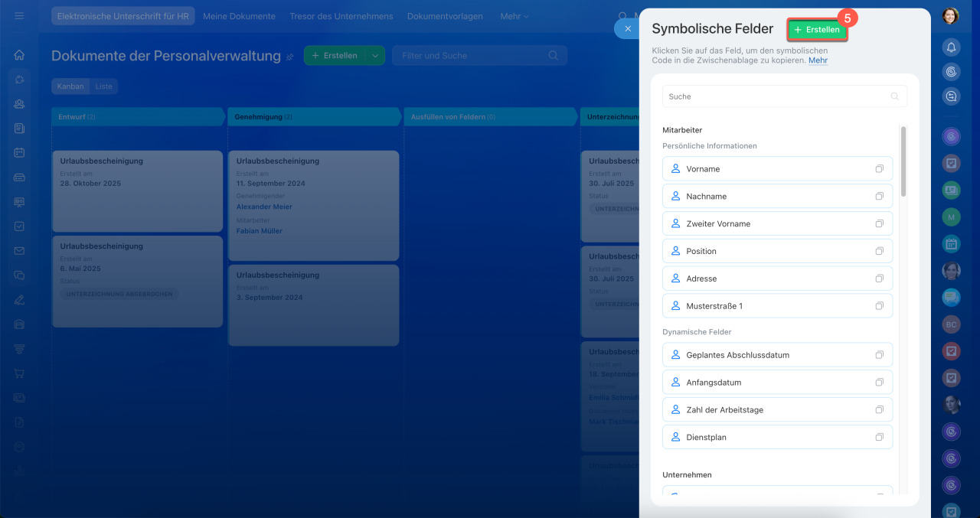980x518 pixels.
Task: Go to home icon in left sidebar
Action: (x=19, y=55)
